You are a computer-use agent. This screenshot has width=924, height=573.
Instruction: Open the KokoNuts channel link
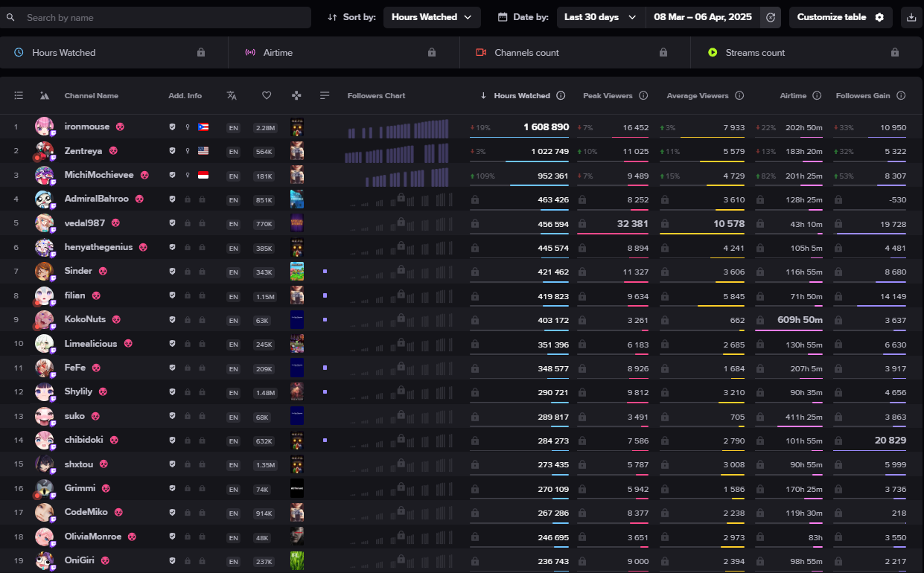tap(85, 319)
